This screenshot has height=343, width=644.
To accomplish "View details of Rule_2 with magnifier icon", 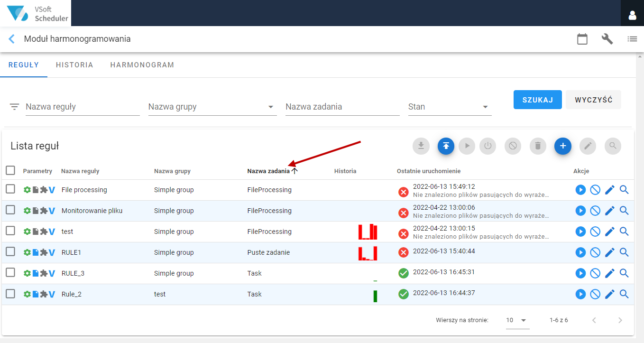I will (624, 294).
